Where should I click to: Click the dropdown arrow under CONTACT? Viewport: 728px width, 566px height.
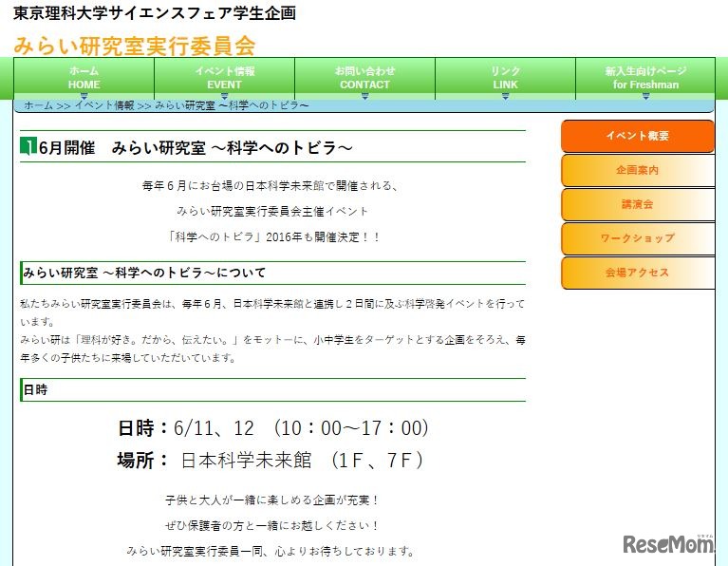click(364, 96)
